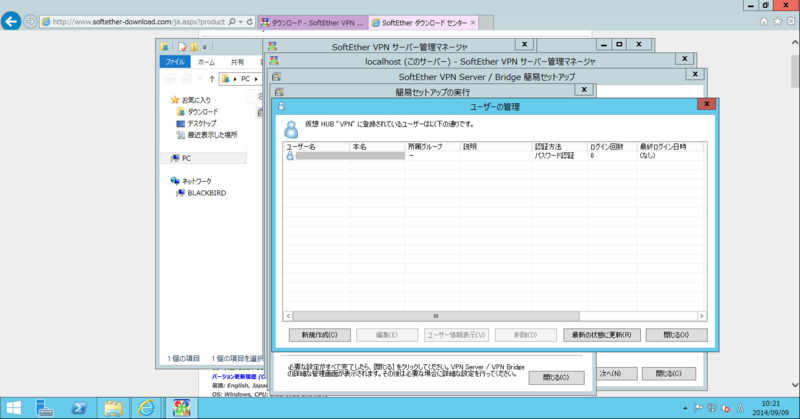Viewport: 800px width, 419px height.
Task: Click 閉じる(C) in 簡易セットアップの実行 window
Action: coord(556,378)
